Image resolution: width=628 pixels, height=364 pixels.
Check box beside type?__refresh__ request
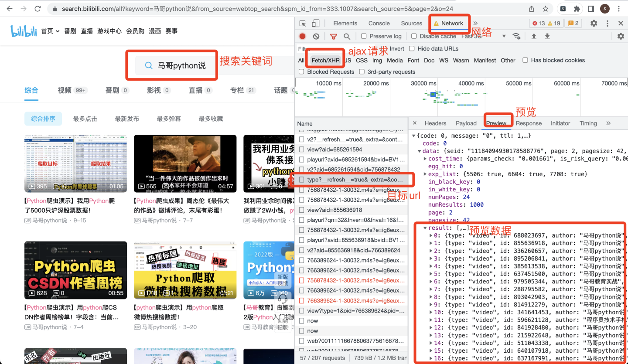[301, 180]
